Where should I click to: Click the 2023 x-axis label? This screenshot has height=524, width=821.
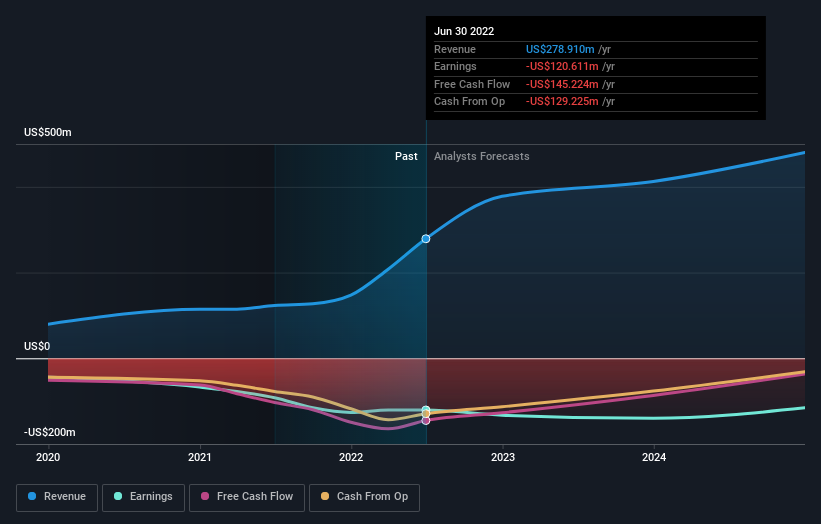[503, 457]
